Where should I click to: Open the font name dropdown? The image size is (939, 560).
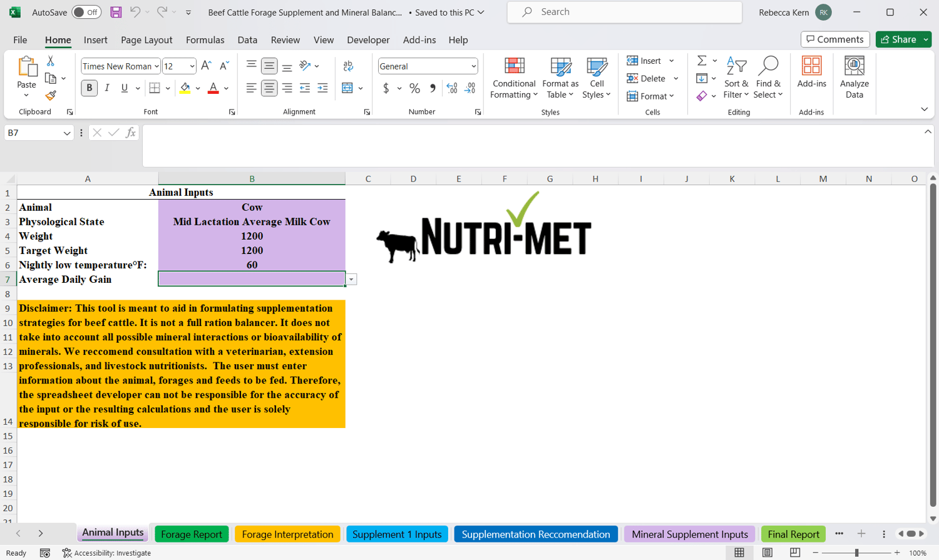point(156,66)
